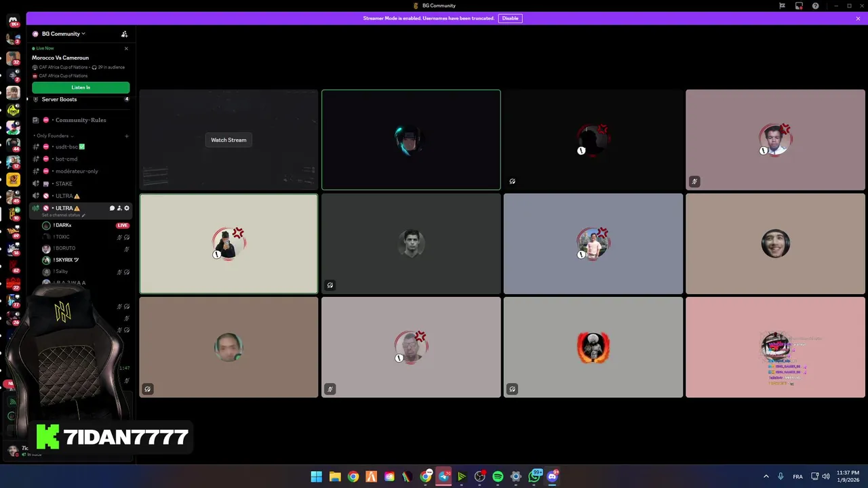This screenshot has height=488, width=868.
Task: Open the clock showing 11:37 PM
Action: click(848, 476)
